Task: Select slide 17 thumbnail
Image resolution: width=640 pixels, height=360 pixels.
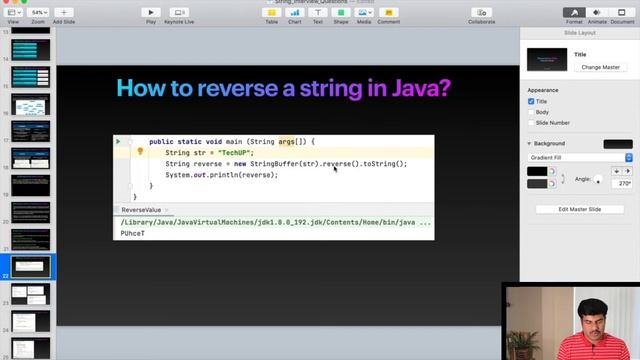Action: [31, 131]
